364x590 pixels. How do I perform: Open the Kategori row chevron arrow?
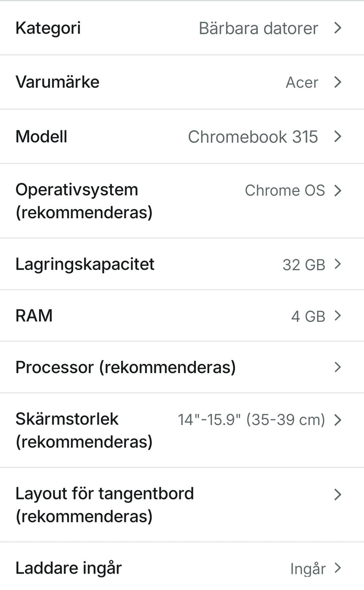tap(337, 28)
